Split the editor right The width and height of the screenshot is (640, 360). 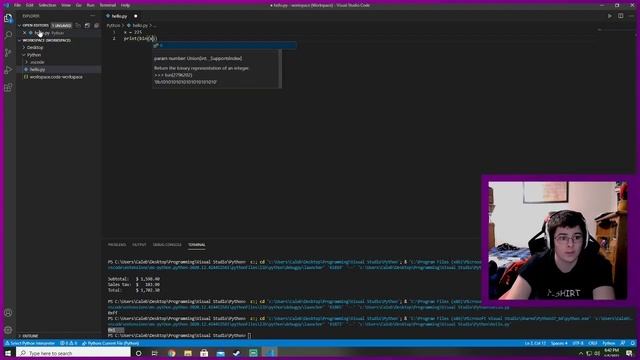point(620,16)
